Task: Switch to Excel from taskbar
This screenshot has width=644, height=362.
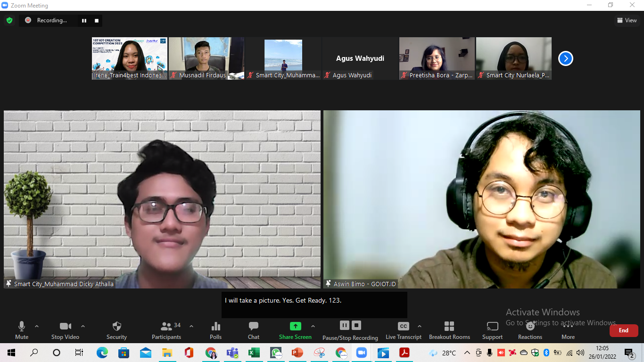Action: click(x=254, y=353)
